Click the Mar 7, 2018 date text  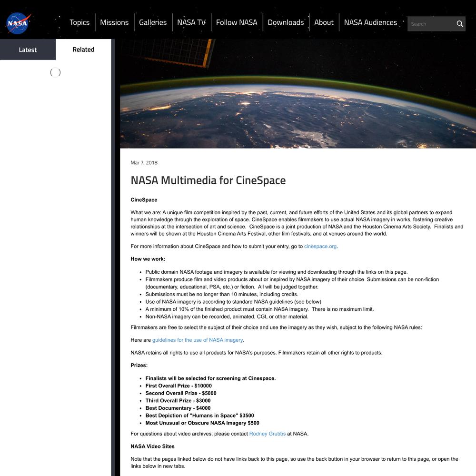(144, 163)
